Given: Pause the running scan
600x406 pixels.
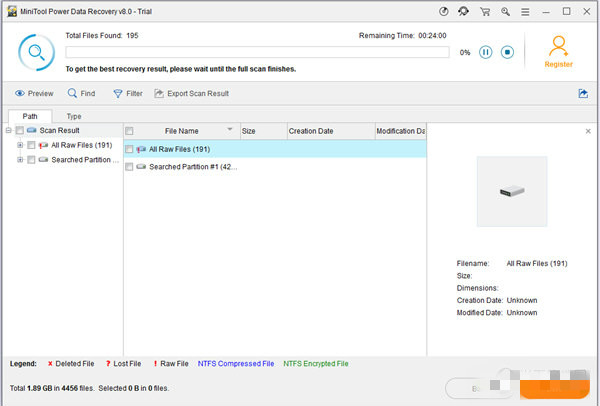Looking at the screenshot, I should tap(486, 52).
